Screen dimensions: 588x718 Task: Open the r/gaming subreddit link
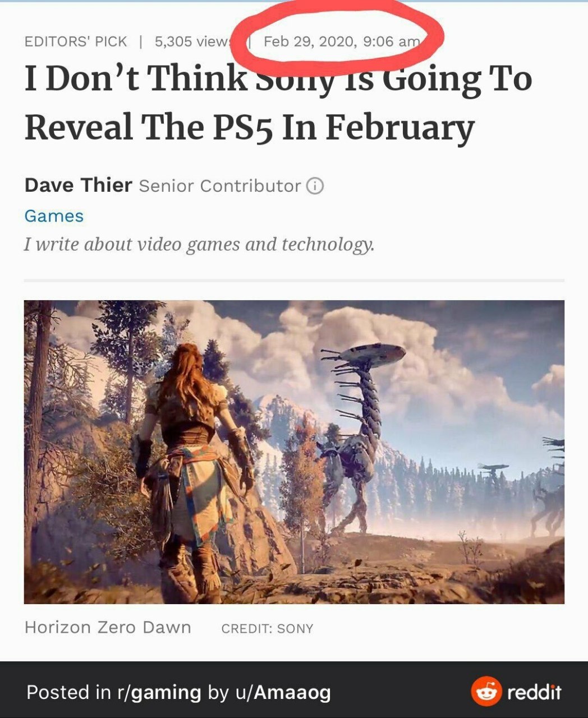pyautogui.click(x=159, y=692)
